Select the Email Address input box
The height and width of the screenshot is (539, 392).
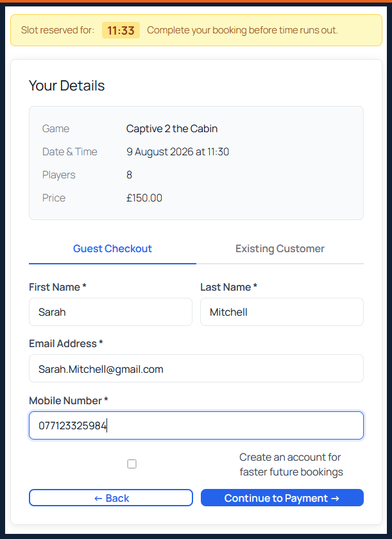196,368
